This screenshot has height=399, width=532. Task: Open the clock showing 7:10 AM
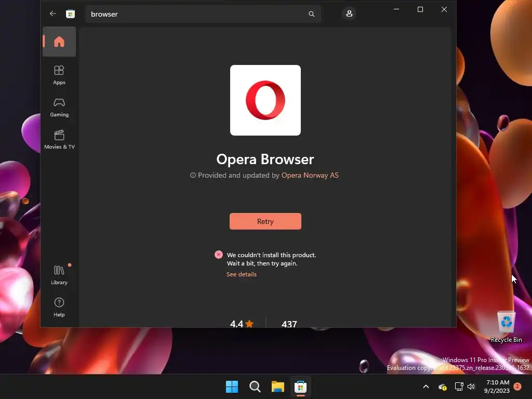(x=497, y=387)
